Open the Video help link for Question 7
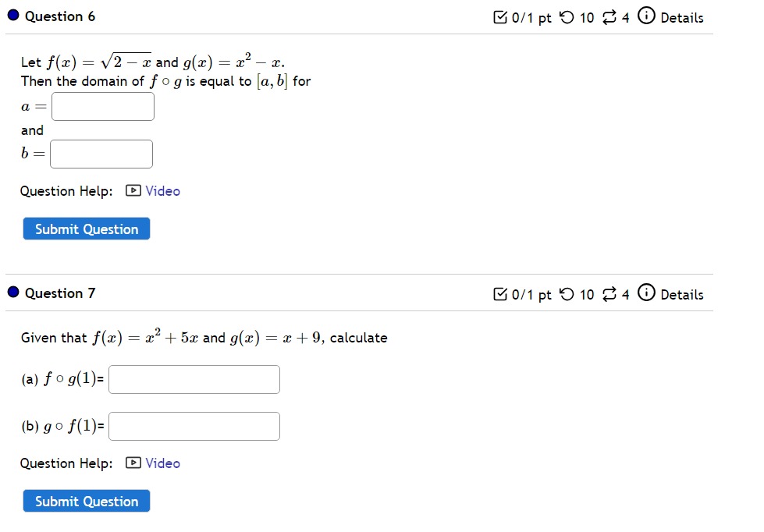This screenshot has height=532, width=764. click(x=162, y=463)
